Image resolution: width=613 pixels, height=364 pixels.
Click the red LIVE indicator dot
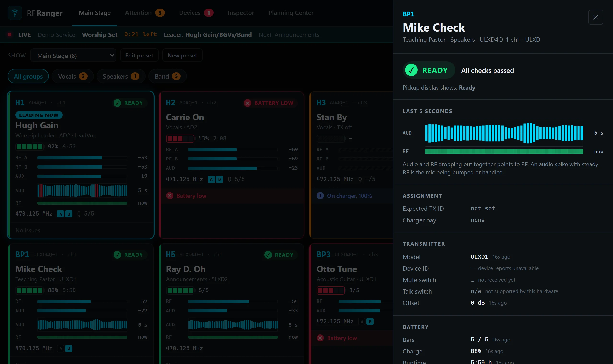coord(10,34)
